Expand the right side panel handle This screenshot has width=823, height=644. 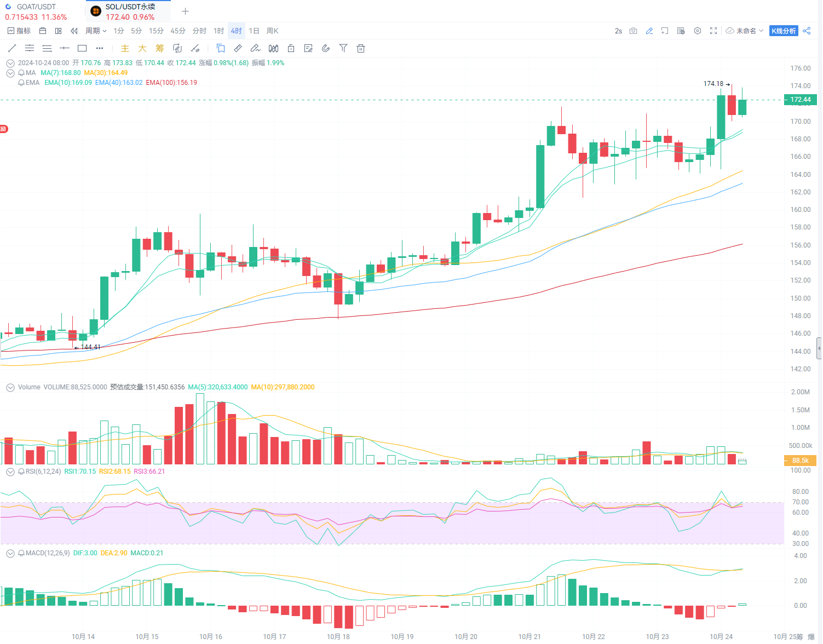819,348
